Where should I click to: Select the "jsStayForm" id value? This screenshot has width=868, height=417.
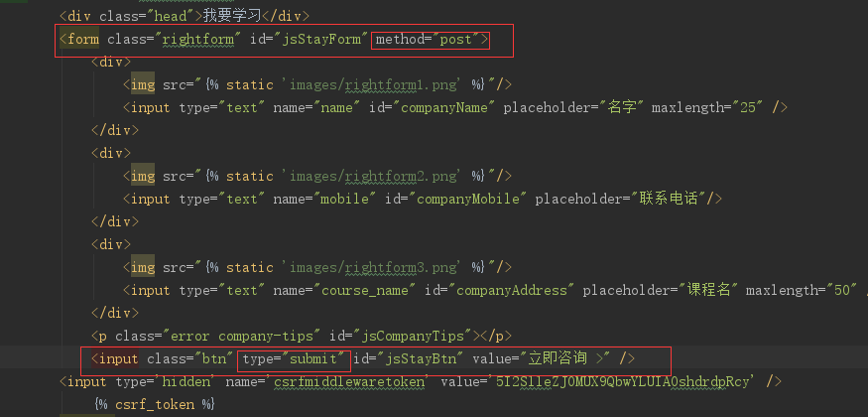pyautogui.click(x=321, y=40)
